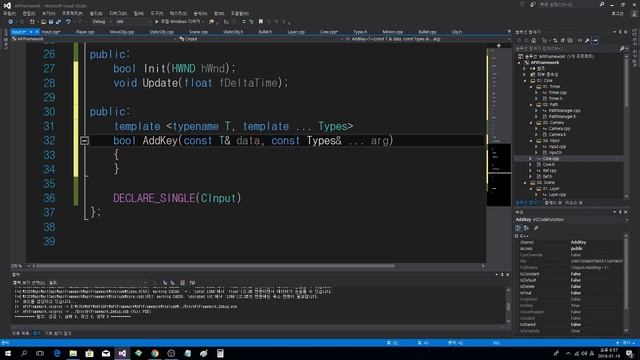
Task: Collapse the 02. Scene folder node
Action: [525, 183]
